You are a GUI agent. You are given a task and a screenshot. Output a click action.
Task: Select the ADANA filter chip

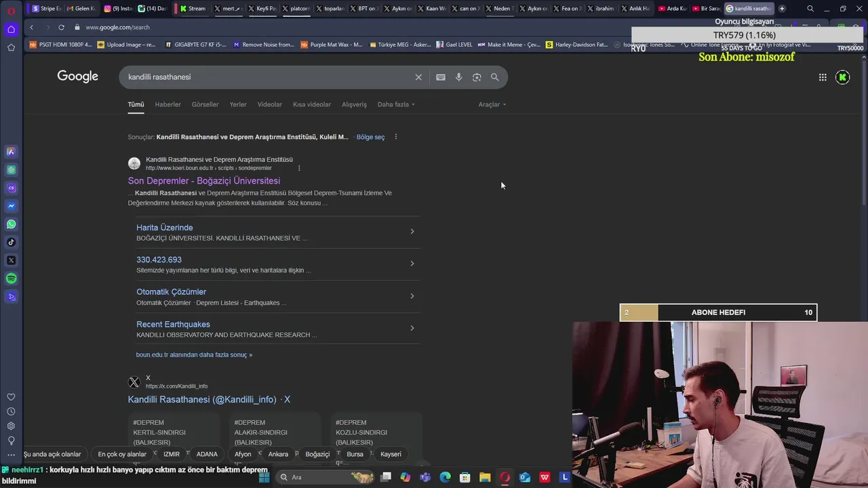pyautogui.click(x=207, y=454)
